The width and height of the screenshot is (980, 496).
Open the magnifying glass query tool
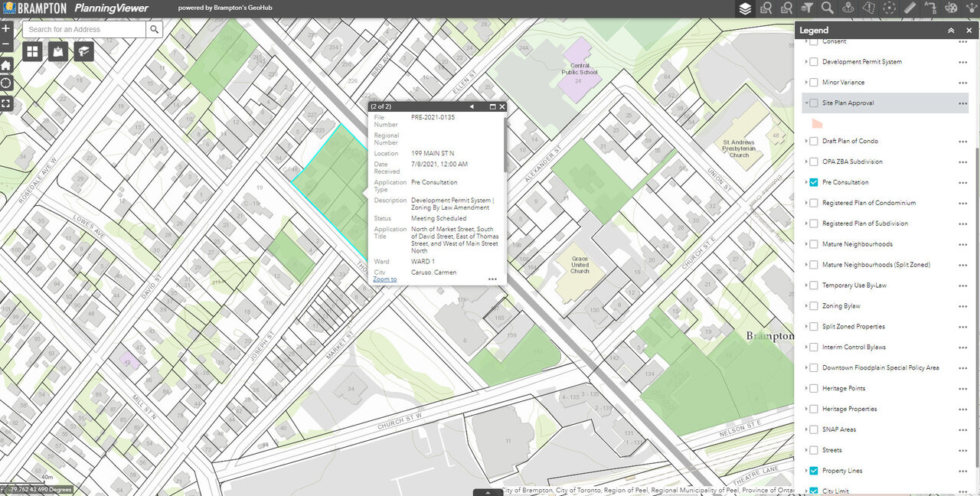828,8
